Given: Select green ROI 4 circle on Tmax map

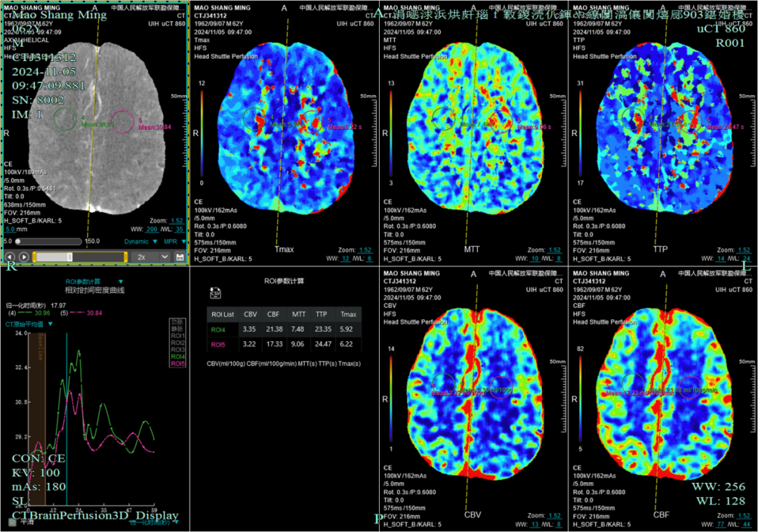Looking at the screenshot, I should 254,119.
